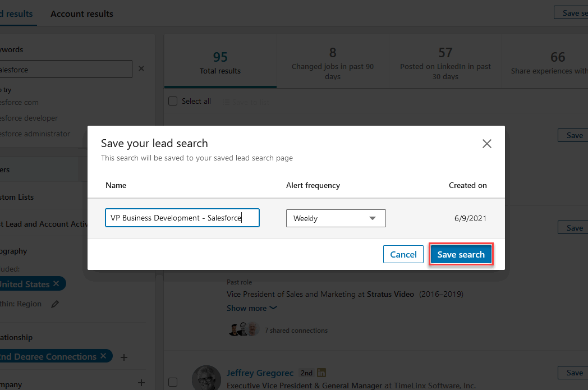Remove the United States geography filter
The height and width of the screenshot is (390, 588).
(56, 283)
